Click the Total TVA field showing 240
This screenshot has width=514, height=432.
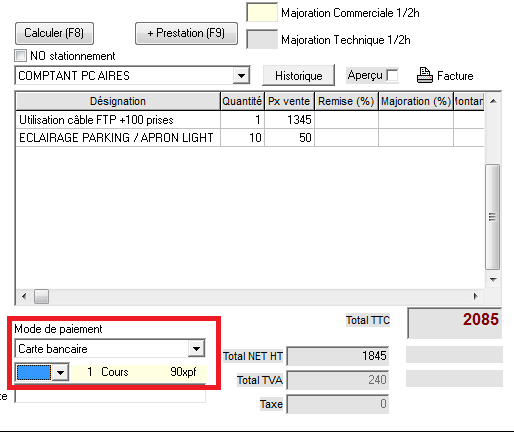(338, 380)
